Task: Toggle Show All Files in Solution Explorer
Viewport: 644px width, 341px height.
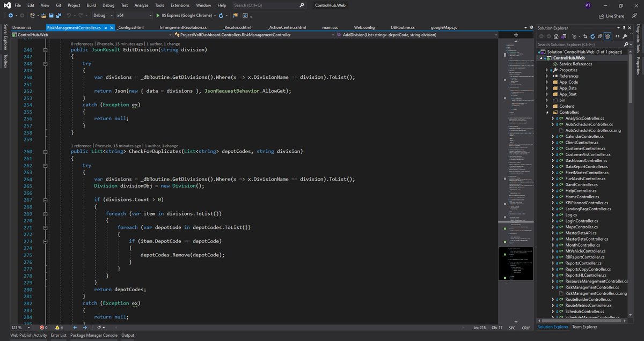Action: [608, 36]
